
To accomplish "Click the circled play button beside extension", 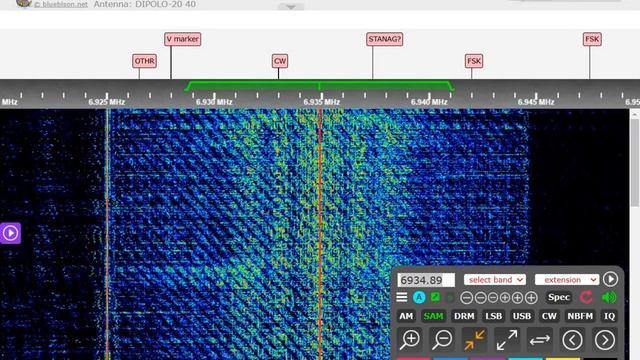I will click(x=611, y=279).
